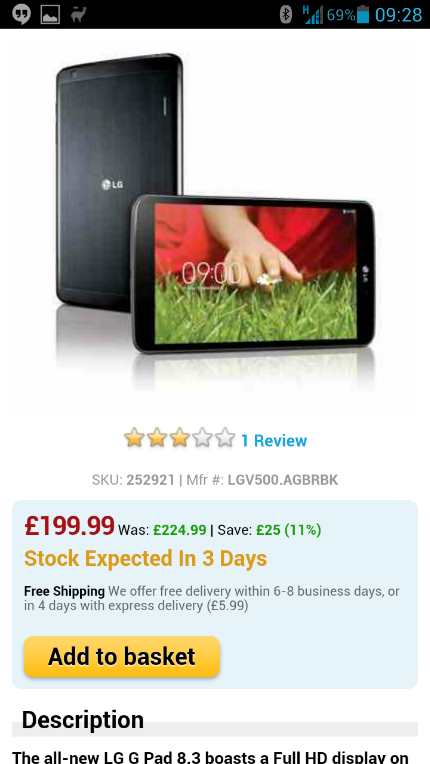The height and width of the screenshot is (764, 430).
Task: Tap the Bluetooth status icon
Action: point(286,14)
